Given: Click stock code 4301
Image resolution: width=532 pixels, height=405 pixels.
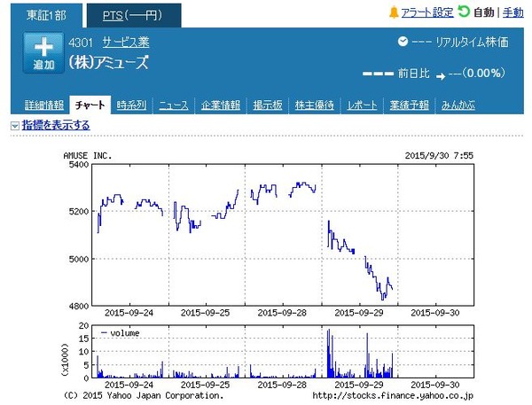Looking at the screenshot, I should [x=81, y=43].
